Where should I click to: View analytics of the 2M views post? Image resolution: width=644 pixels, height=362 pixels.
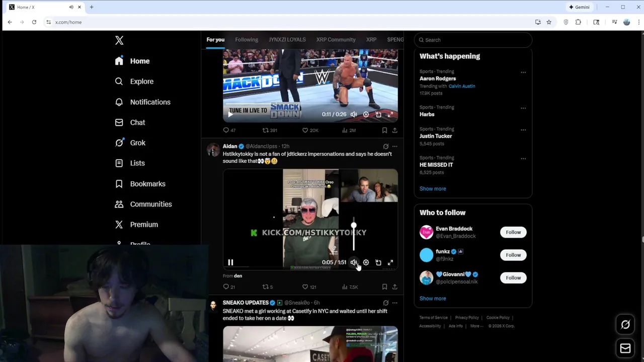[349, 130]
